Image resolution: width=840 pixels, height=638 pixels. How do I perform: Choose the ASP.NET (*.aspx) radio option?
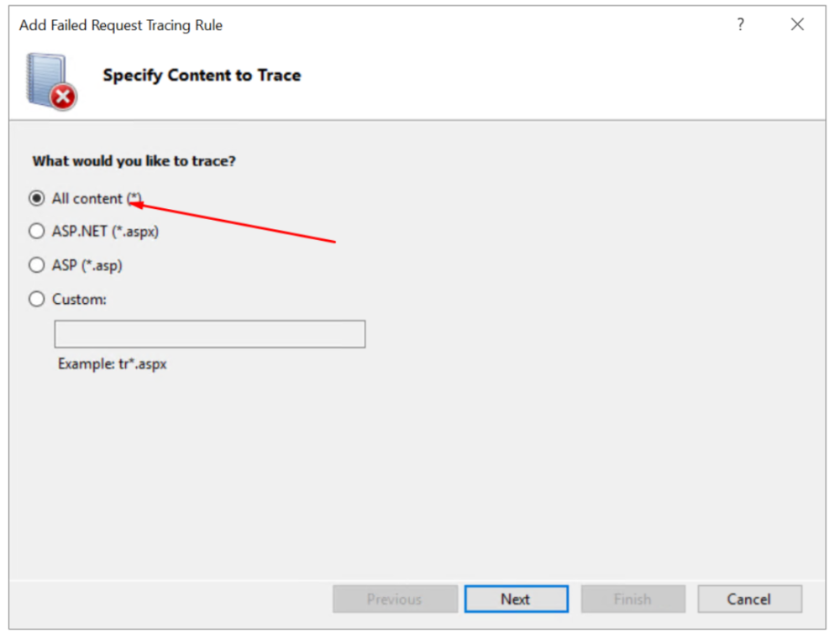36,232
